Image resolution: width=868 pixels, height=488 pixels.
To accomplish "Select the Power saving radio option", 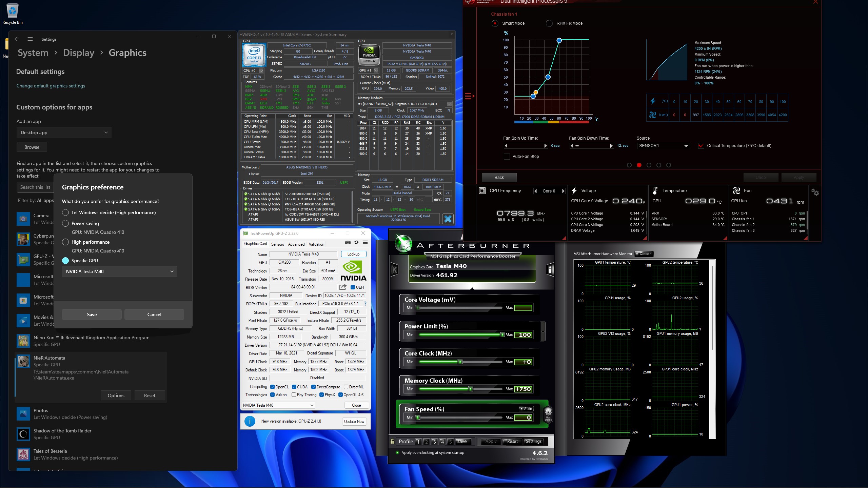I will point(65,223).
